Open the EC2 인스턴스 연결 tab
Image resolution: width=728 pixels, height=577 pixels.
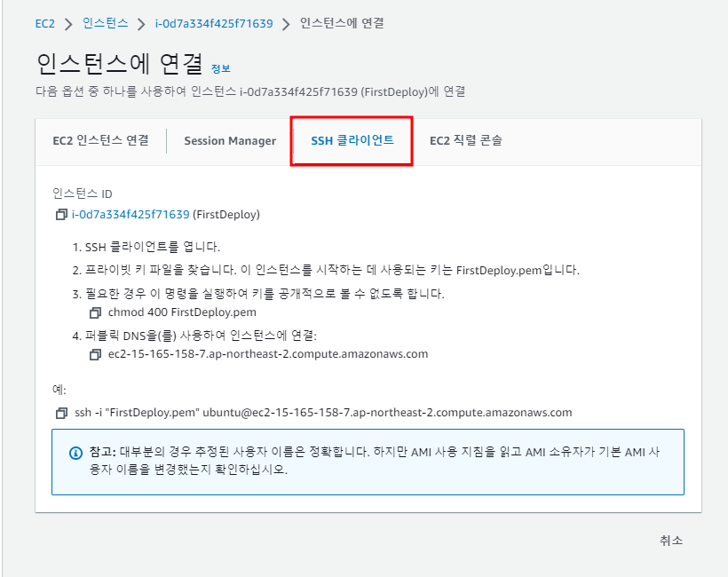click(100, 140)
